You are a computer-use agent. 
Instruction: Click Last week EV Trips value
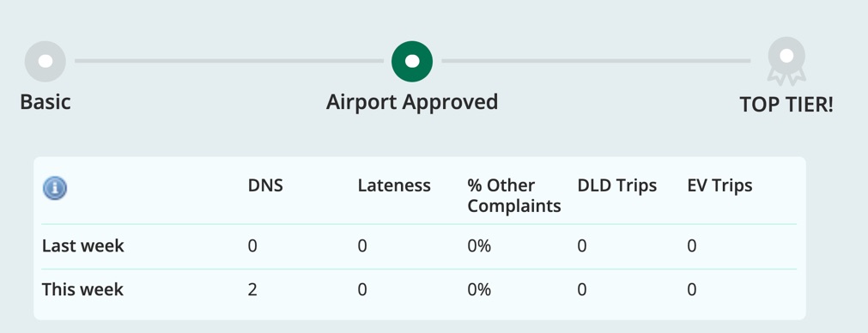tap(692, 246)
